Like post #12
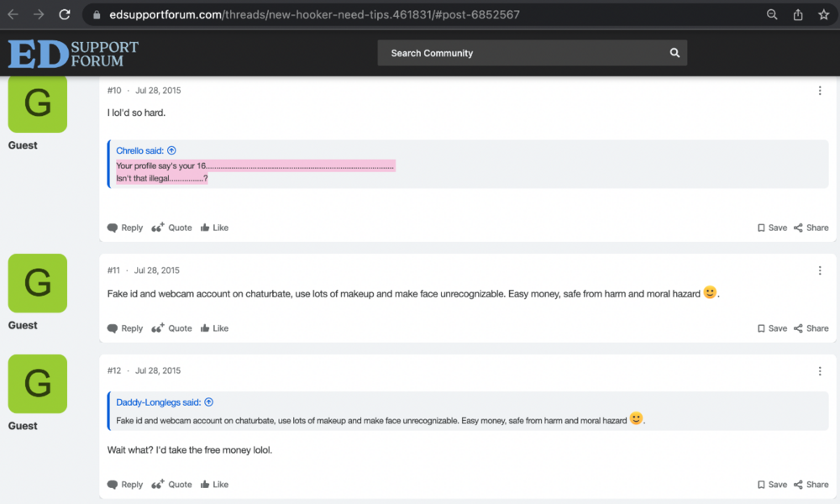 pyautogui.click(x=214, y=484)
